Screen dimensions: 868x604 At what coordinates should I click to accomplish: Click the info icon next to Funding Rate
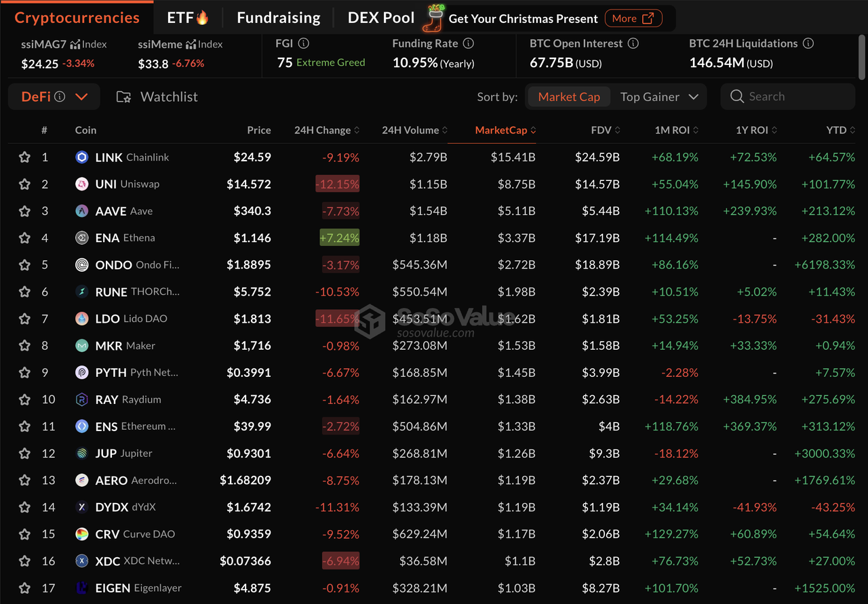469,43
